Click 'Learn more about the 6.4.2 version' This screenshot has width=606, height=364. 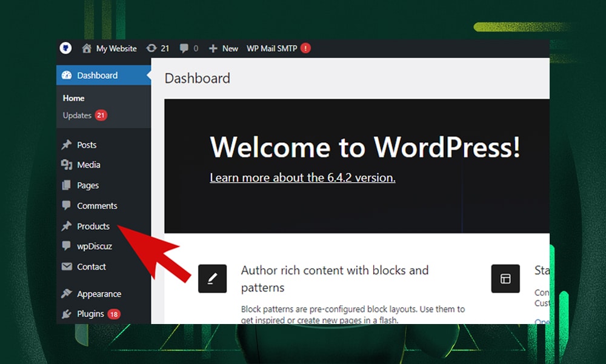(302, 177)
